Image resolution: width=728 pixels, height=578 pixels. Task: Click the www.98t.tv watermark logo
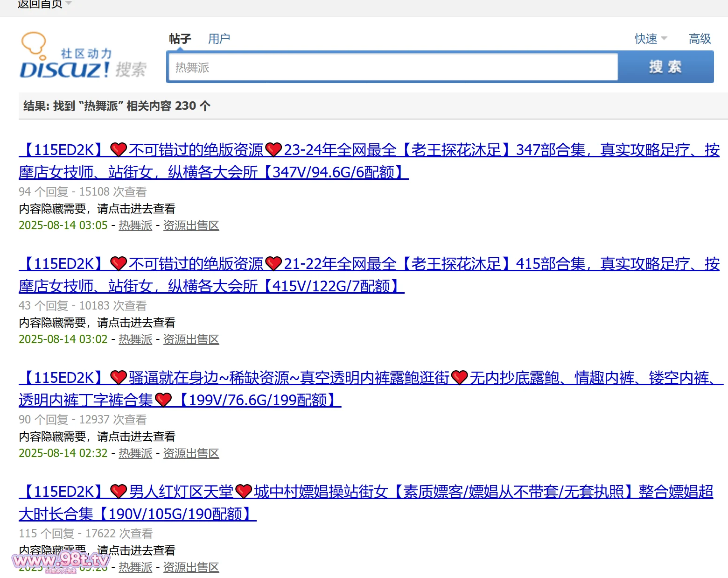point(61,560)
